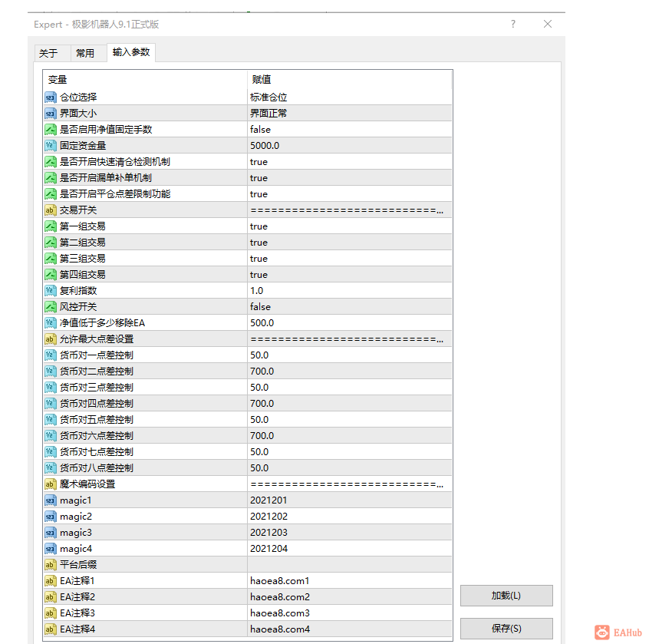Click the boolean icon beside 是否启用净值固定手数
649x644 pixels.
tap(50, 130)
